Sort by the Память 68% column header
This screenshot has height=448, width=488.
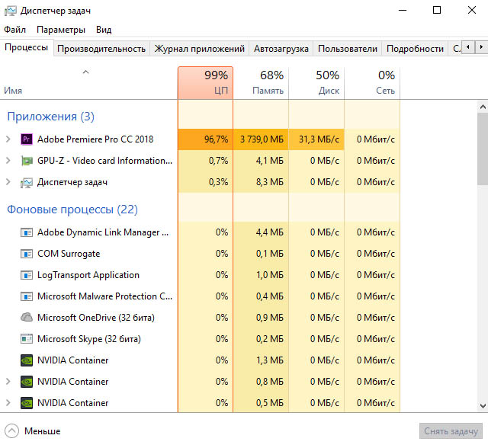(x=261, y=83)
